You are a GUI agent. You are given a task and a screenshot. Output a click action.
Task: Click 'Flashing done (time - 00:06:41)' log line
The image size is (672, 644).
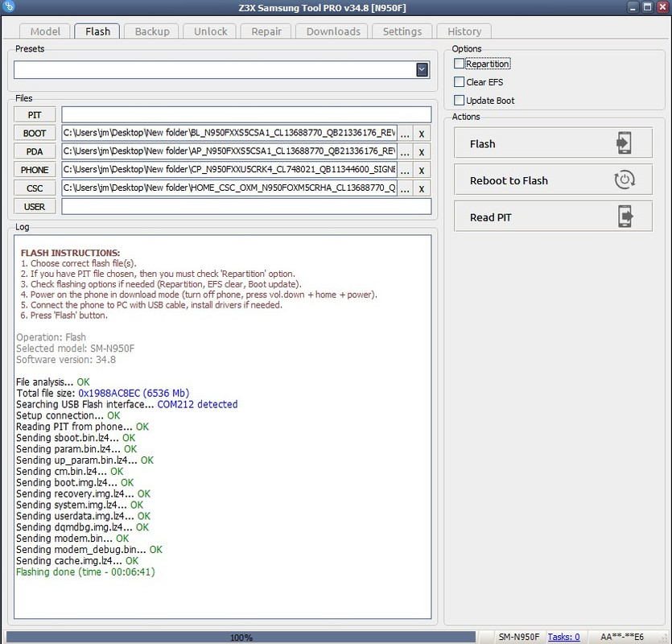(86, 572)
